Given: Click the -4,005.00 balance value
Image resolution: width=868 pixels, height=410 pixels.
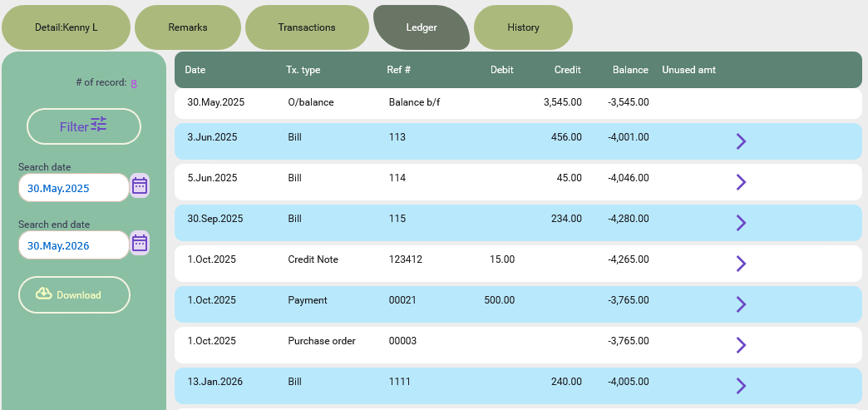Looking at the screenshot, I should 629,382.
